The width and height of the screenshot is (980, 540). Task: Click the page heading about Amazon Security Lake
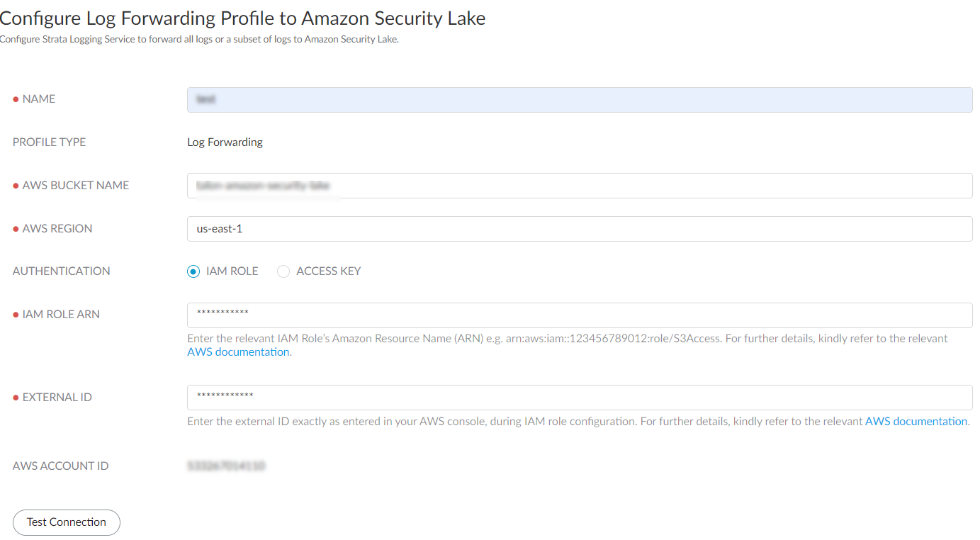coord(242,18)
